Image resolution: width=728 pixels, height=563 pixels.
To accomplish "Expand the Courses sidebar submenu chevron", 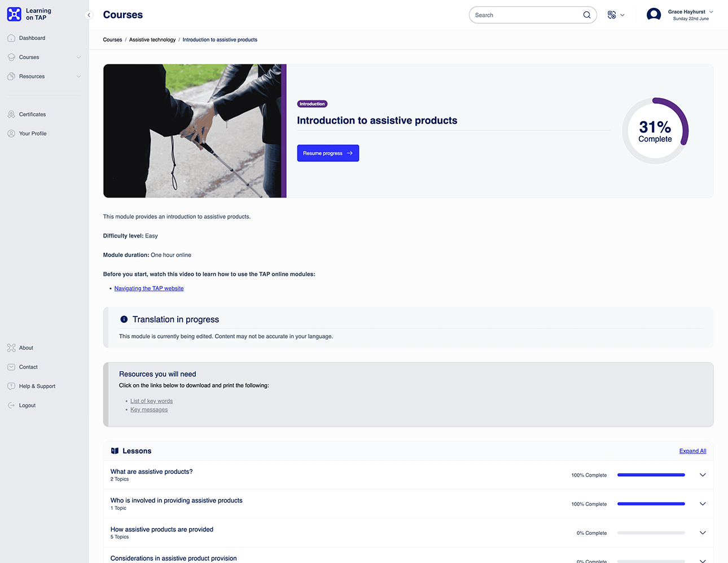I will pos(78,57).
